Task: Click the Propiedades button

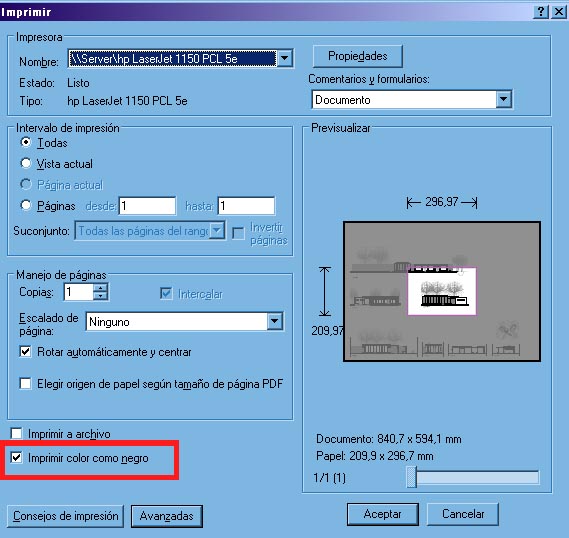Action: click(357, 56)
